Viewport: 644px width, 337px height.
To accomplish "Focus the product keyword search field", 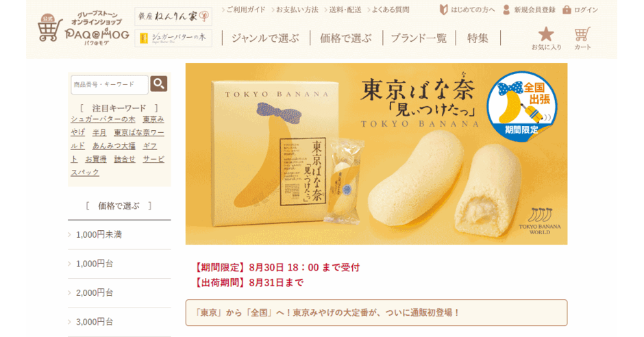I will click(109, 84).
